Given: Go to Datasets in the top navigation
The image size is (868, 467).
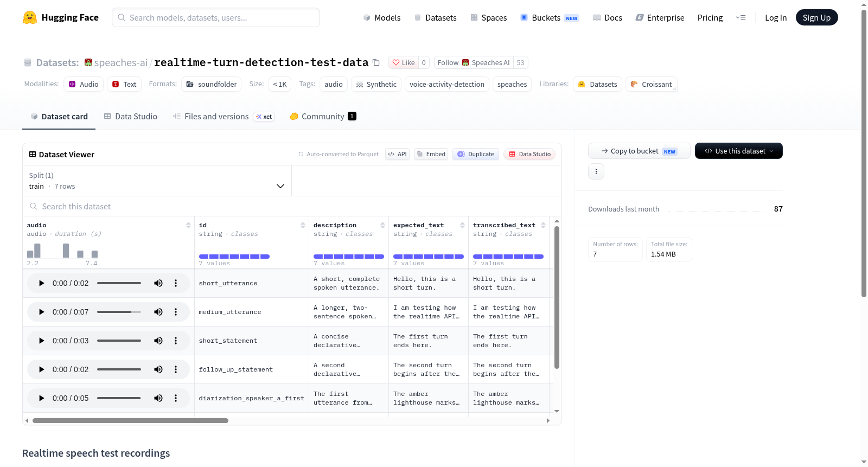Looking at the screenshot, I should pyautogui.click(x=435, y=17).
